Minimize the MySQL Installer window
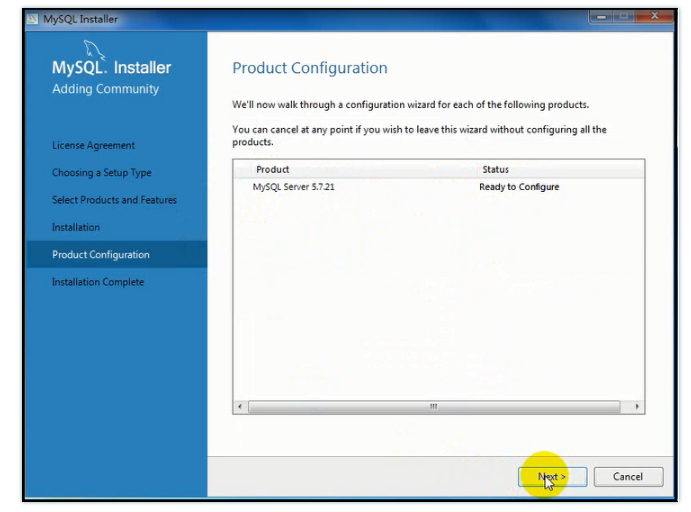Viewport: 691px width, 512px height. [601, 17]
